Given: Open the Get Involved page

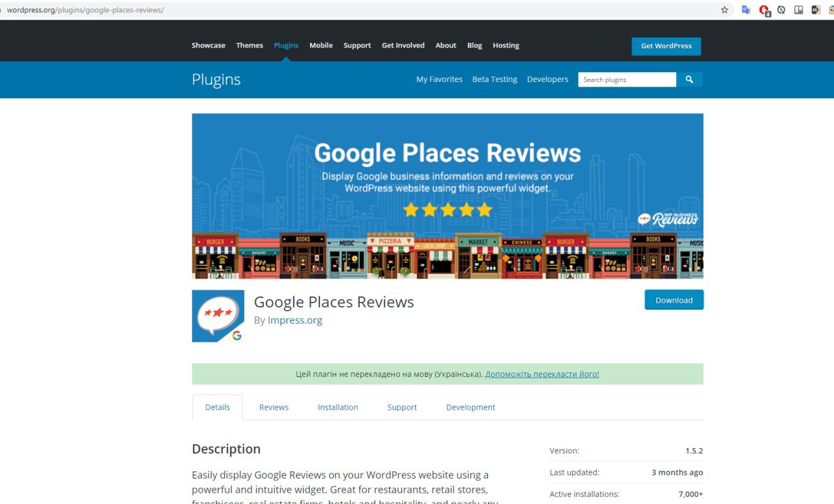Looking at the screenshot, I should [403, 46].
